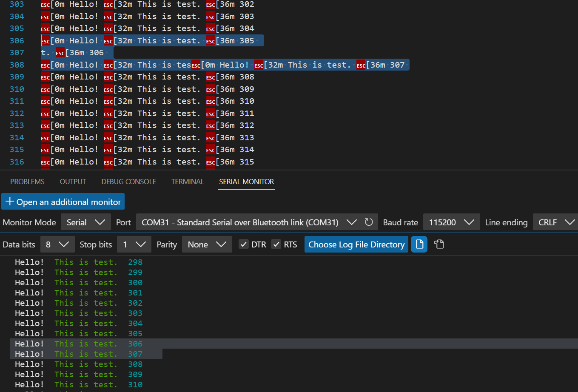Toggle file logging via the blue file icon
This screenshot has height=392, width=578.
pyautogui.click(x=419, y=244)
